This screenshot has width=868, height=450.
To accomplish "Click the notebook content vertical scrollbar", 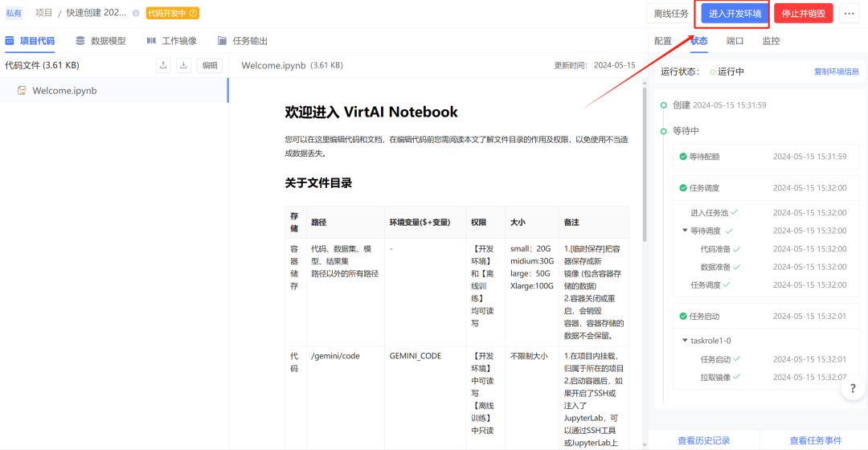I will (645, 165).
